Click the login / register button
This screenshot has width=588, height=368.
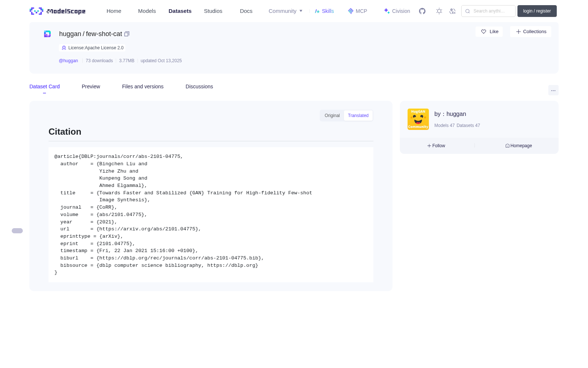pos(537,11)
